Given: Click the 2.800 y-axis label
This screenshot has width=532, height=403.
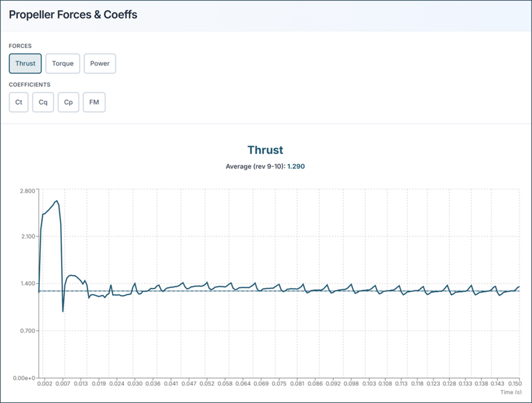Looking at the screenshot, I should [x=27, y=190].
